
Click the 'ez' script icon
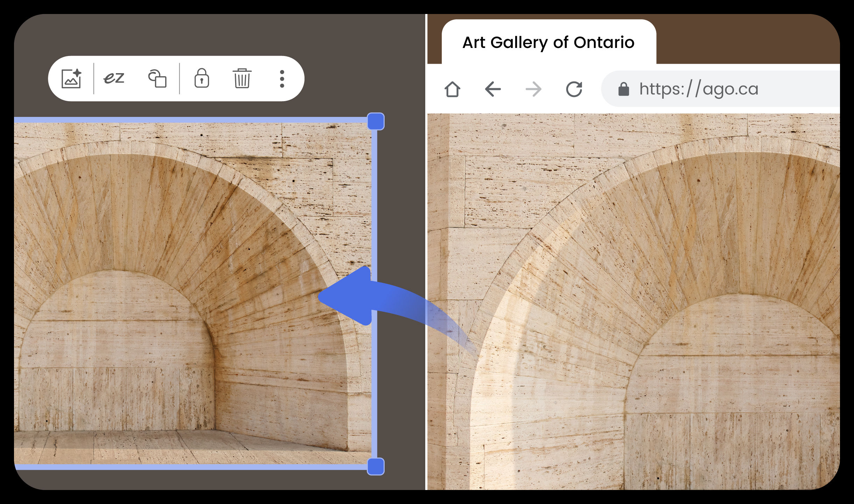coord(114,78)
